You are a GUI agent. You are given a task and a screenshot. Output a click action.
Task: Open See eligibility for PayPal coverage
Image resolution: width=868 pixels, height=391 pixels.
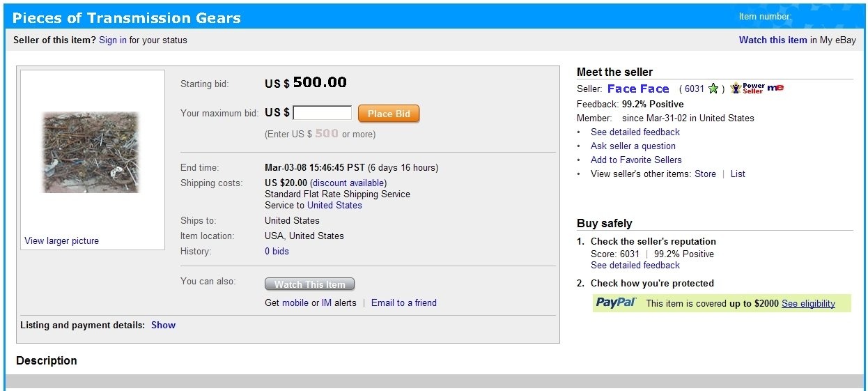coord(808,303)
